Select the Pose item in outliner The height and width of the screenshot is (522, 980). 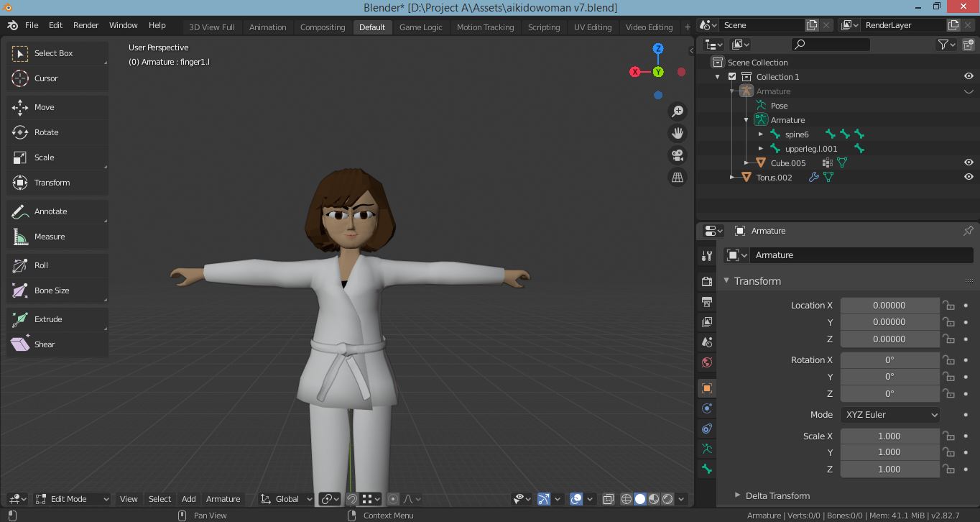[779, 106]
